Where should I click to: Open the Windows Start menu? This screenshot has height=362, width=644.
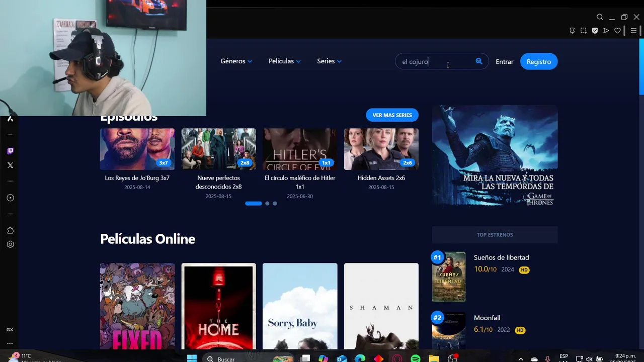click(192, 358)
